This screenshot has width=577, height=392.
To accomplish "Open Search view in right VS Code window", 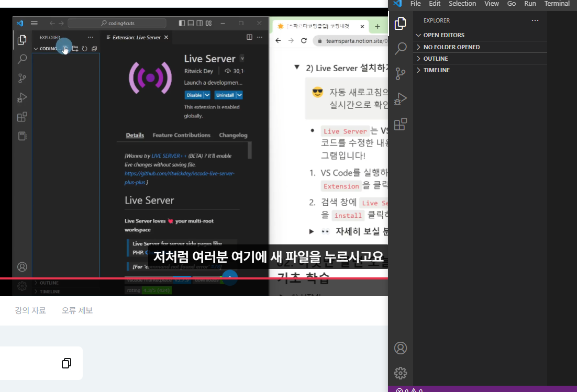I will (x=401, y=48).
